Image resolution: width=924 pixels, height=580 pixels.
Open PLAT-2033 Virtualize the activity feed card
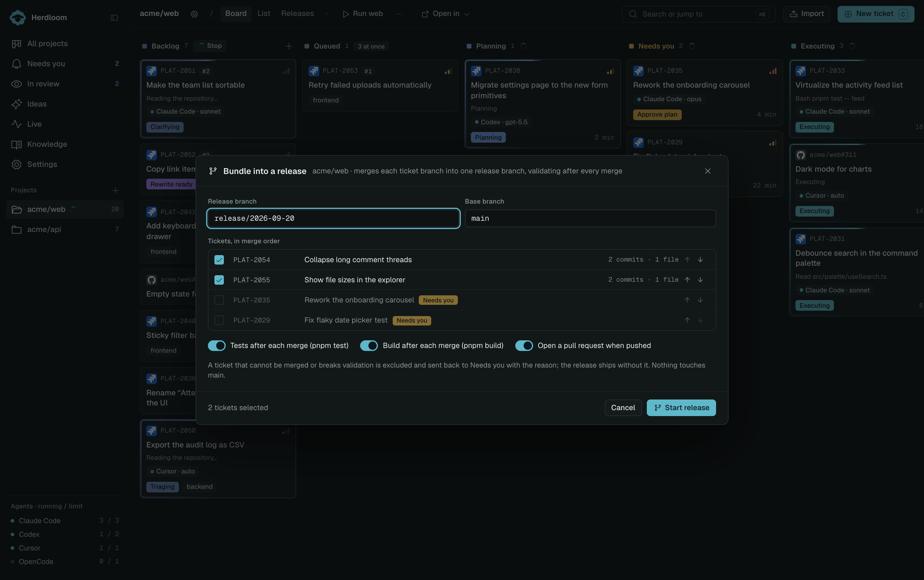pyautogui.click(x=856, y=99)
